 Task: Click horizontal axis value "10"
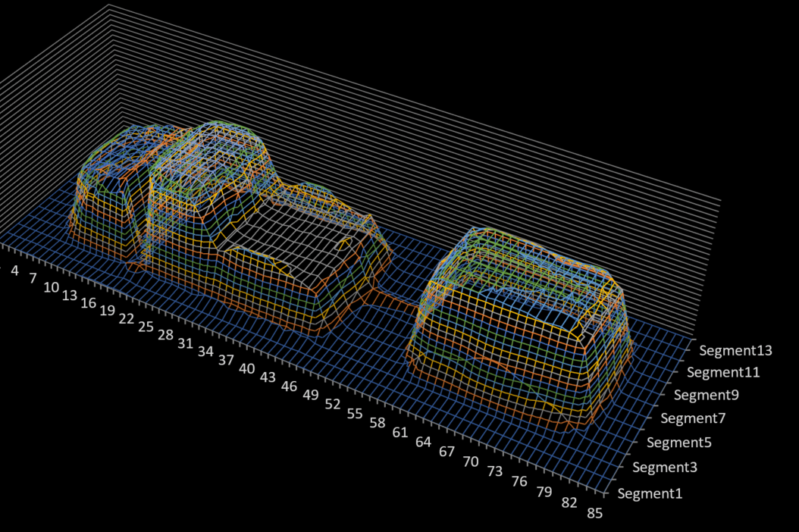coord(51,287)
